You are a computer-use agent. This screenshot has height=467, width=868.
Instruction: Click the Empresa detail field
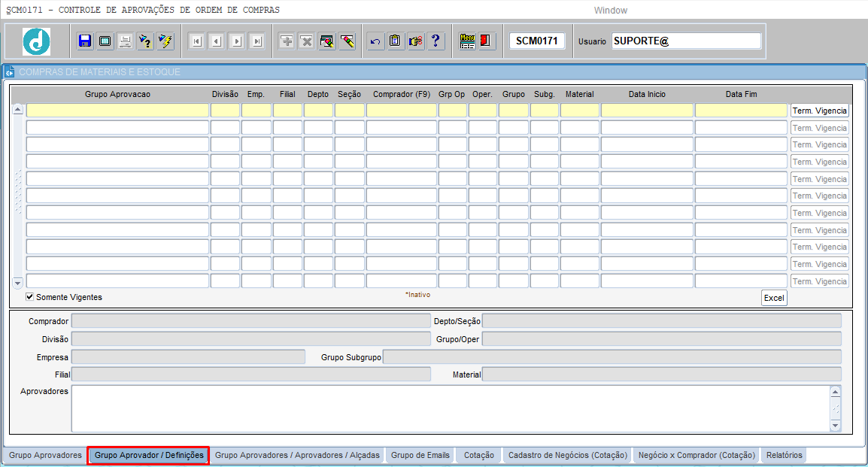pyautogui.click(x=188, y=357)
